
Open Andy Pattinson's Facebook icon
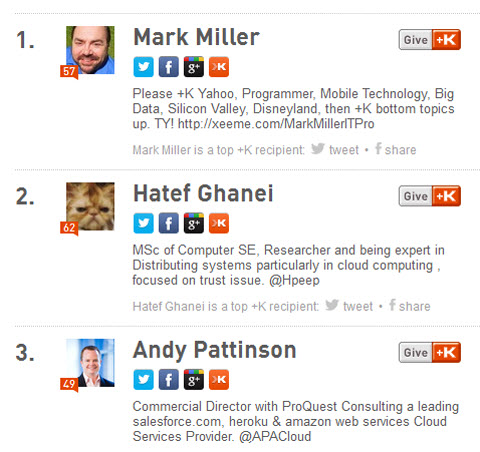point(168,379)
